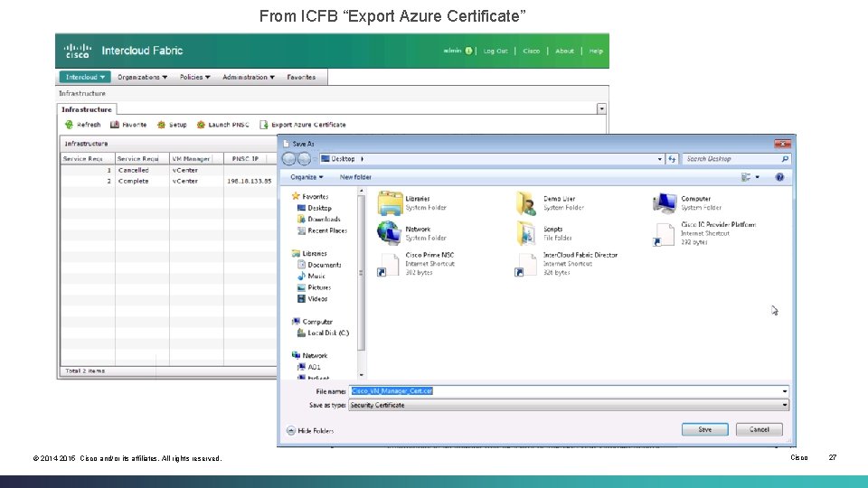Click the admin info icon in header

pos(469,51)
